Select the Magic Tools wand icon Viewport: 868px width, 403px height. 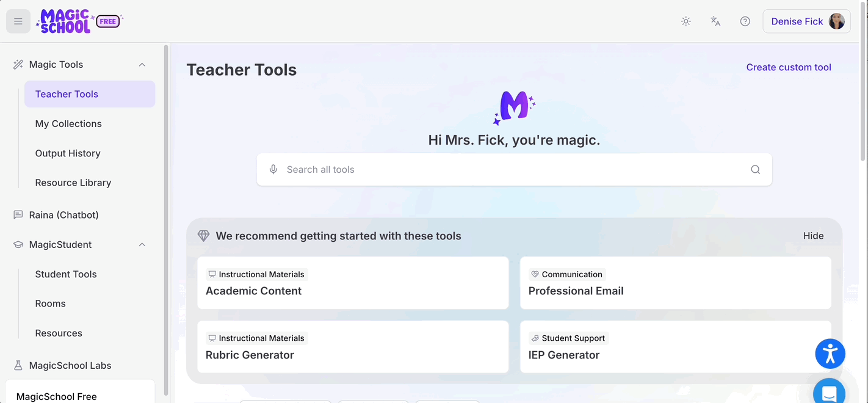click(18, 64)
